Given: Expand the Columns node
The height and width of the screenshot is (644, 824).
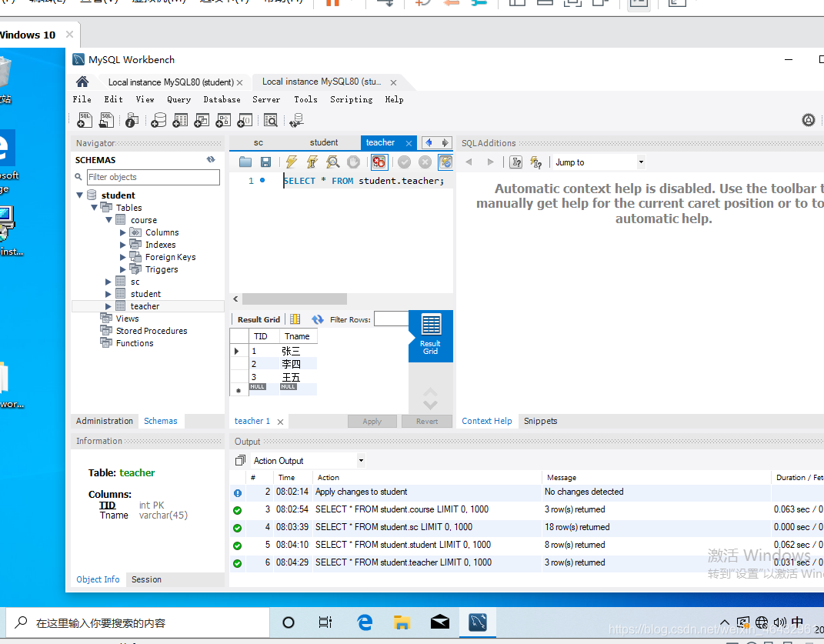Looking at the screenshot, I should [x=123, y=232].
